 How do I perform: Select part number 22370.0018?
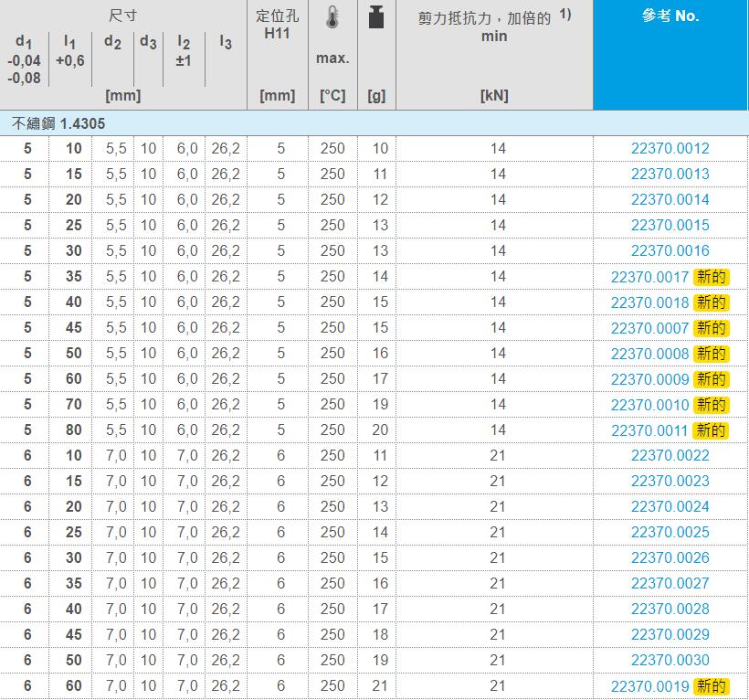coord(649,302)
